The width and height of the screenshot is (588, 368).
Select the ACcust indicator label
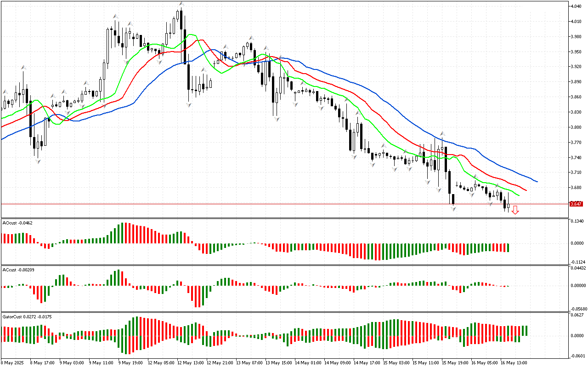[16, 270]
